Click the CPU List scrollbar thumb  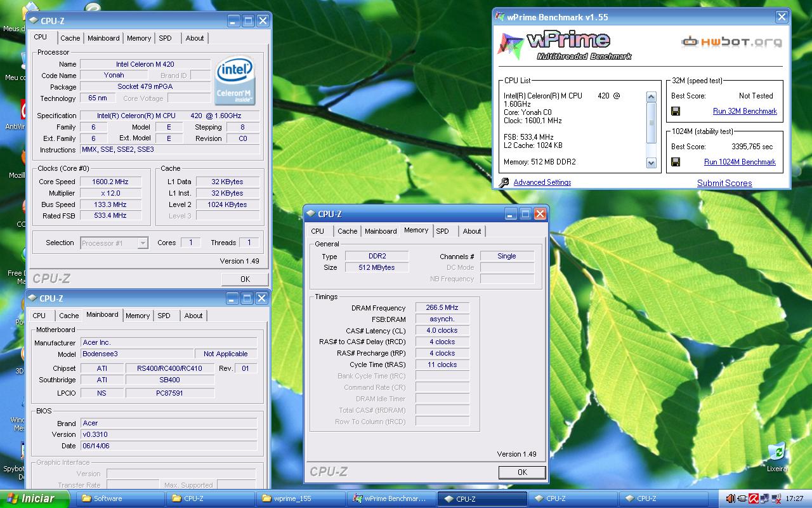coord(651,122)
